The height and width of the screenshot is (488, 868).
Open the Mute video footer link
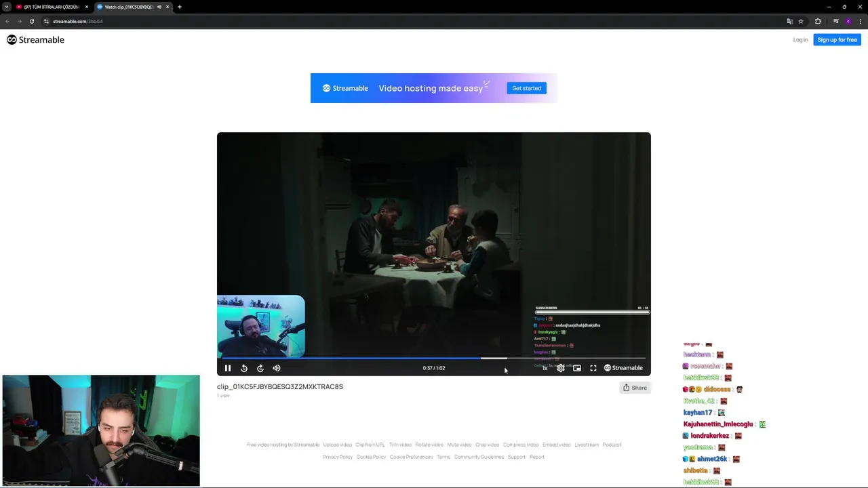click(459, 445)
